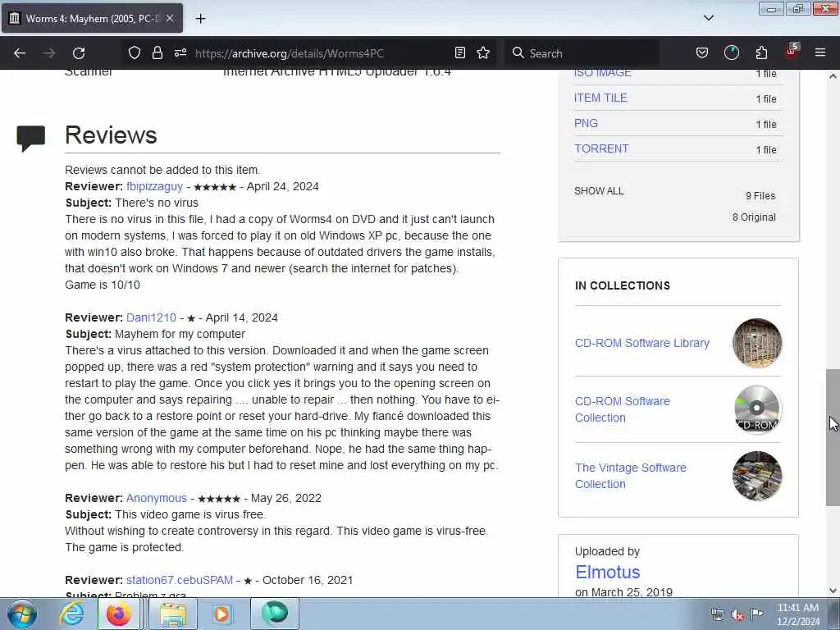Image resolution: width=840 pixels, height=630 pixels.
Task: Open the Anonymous reviewer link
Action: (x=157, y=498)
